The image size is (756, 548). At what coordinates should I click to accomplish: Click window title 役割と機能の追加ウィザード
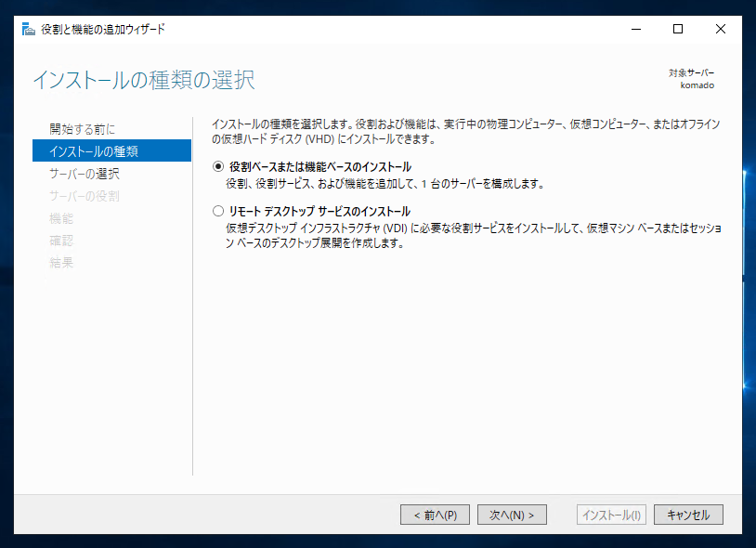coord(103,30)
